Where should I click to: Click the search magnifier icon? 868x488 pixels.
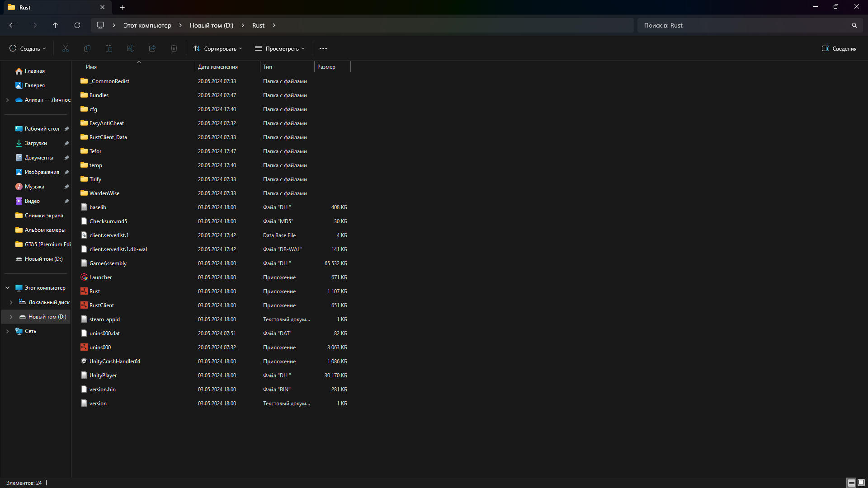854,25
